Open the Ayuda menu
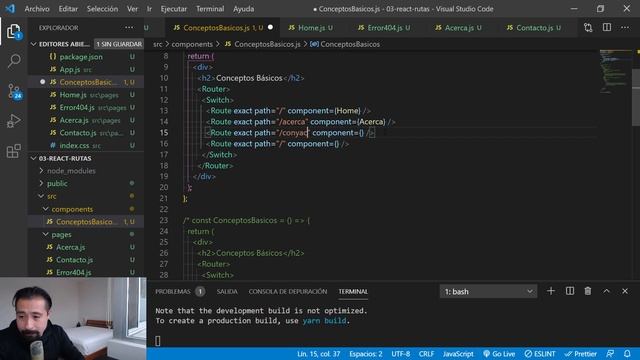The image size is (640, 360). [243, 9]
